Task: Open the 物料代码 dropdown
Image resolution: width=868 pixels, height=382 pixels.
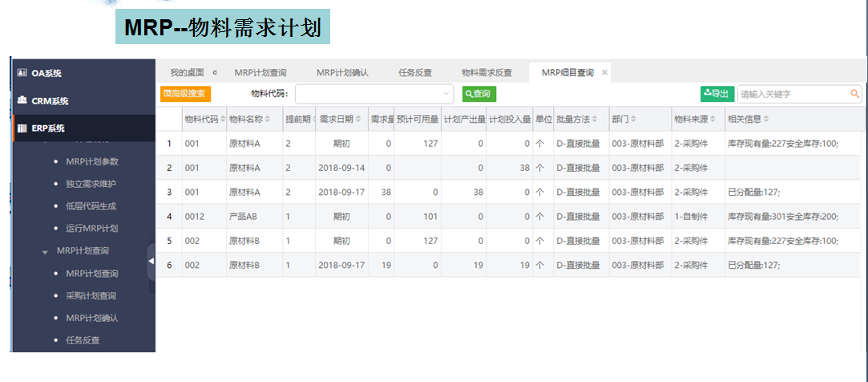Action: point(374,94)
